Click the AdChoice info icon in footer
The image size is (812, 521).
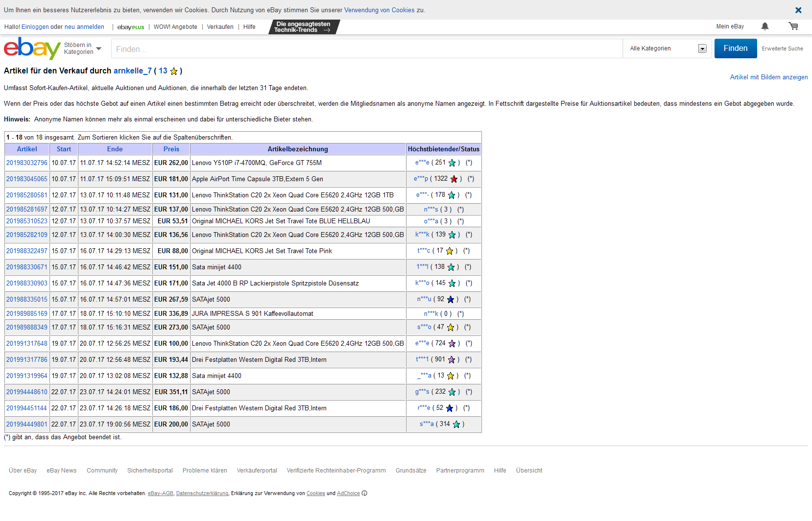pos(364,493)
